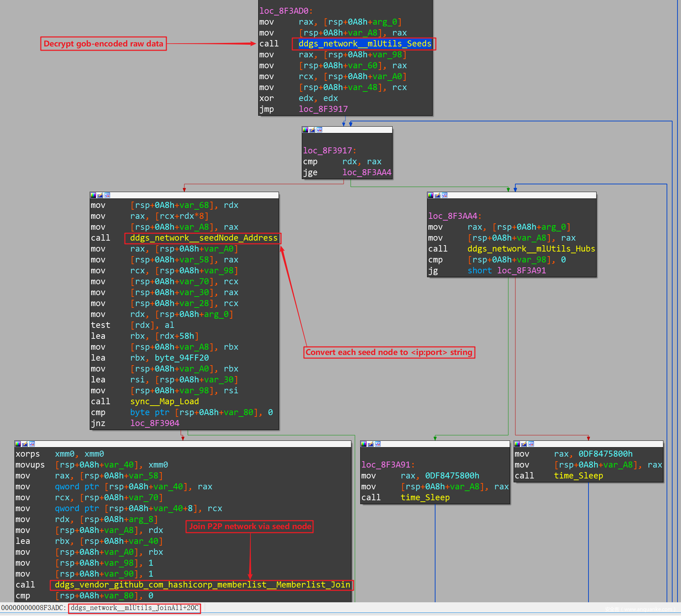Click node color icon on loc_8F3917 block
Image resolution: width=681 pixels, height=616 pixels.
(305, 130)
